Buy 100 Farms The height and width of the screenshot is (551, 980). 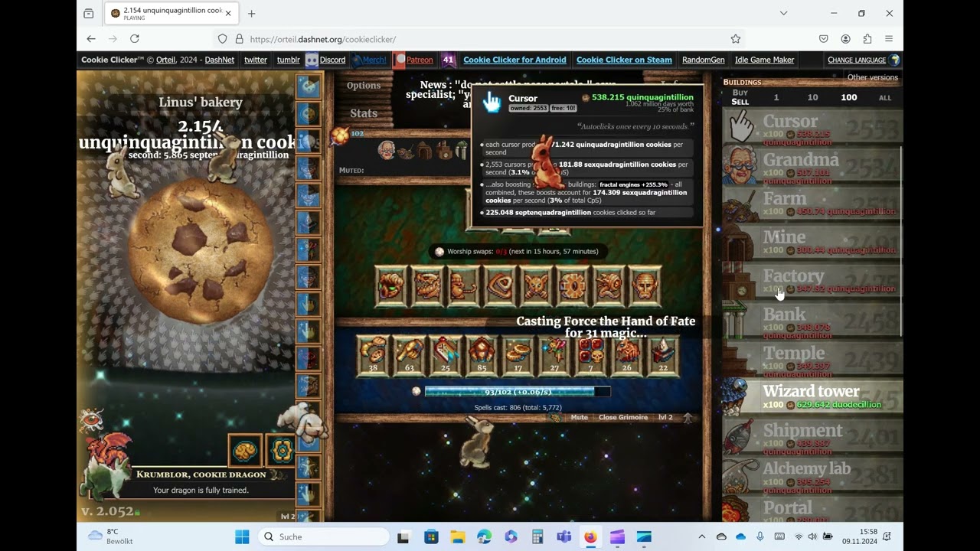(812, 204)
